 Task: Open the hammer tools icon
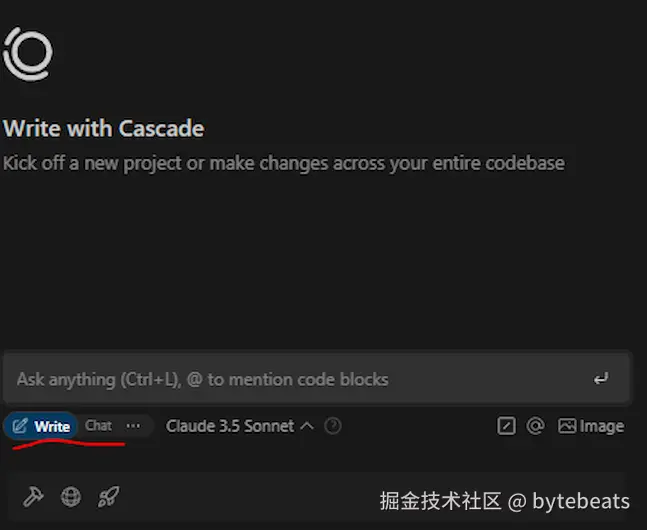click(33, 496)
